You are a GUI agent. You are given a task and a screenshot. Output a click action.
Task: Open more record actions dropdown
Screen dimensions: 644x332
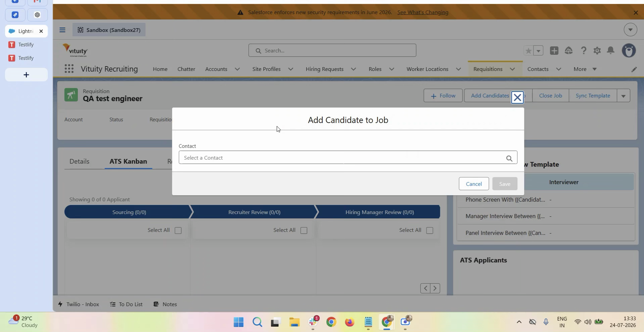[x=624, y=96]
